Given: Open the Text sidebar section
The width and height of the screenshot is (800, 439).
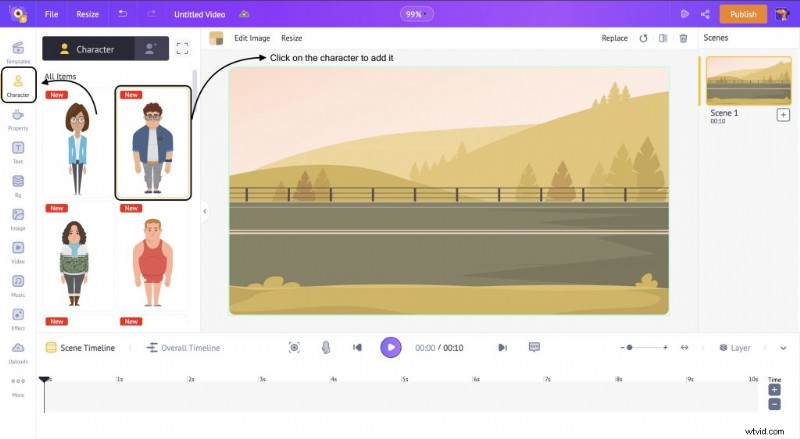Looking at the screenshot, I should pyautogui.click(x=18, y=152).
